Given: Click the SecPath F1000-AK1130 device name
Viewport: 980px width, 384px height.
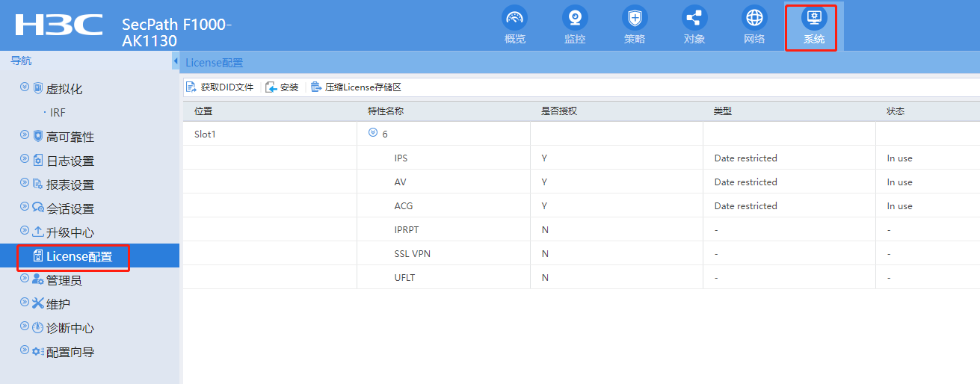Looking at the screenshot, I should (x=176, y=32).
